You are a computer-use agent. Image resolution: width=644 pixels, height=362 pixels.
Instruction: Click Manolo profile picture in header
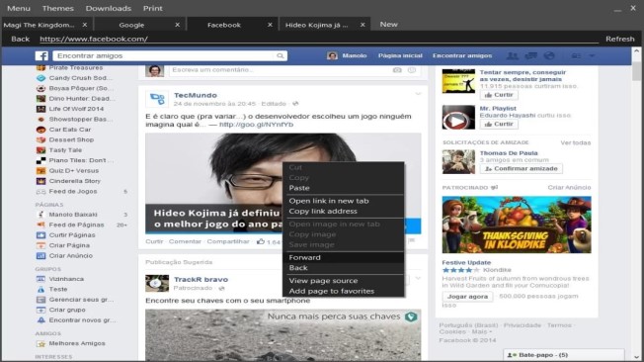tap(332, 55)
